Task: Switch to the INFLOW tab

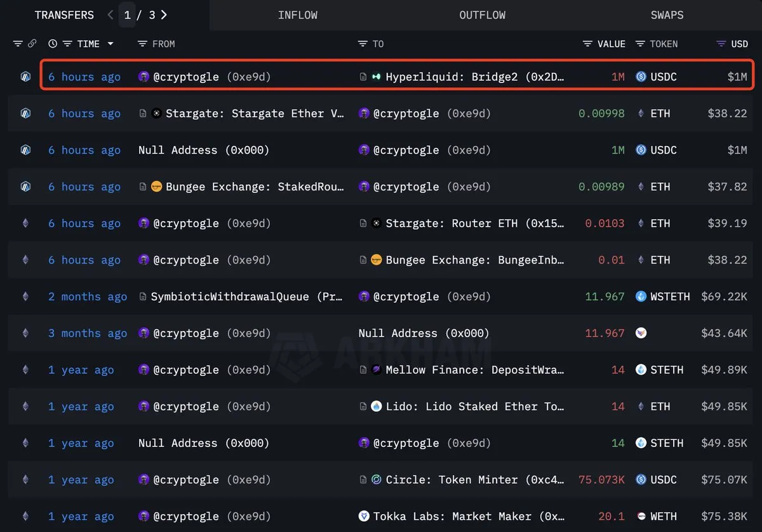Action: [297, 15]
